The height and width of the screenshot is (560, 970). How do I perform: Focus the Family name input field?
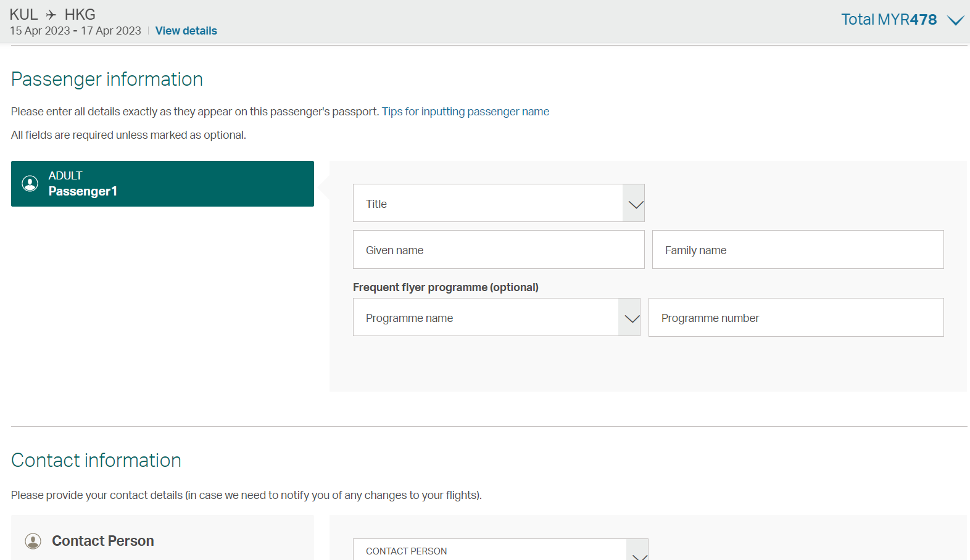point(798,250)
